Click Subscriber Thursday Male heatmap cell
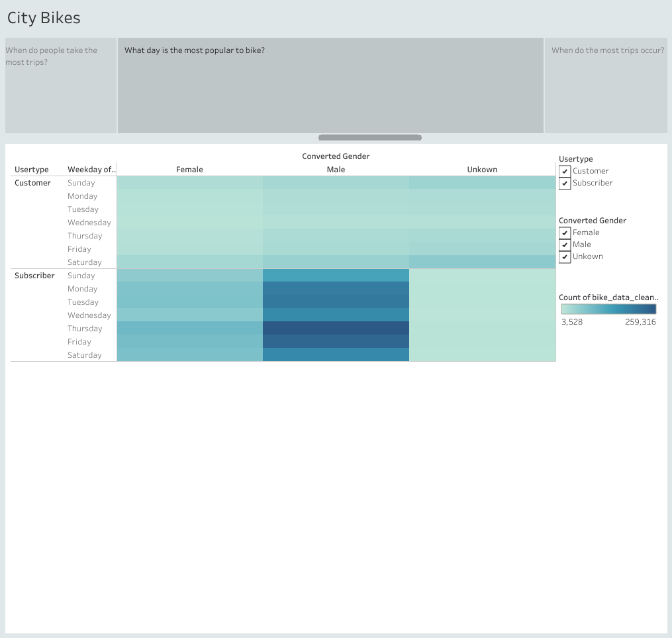 (336, 329)
